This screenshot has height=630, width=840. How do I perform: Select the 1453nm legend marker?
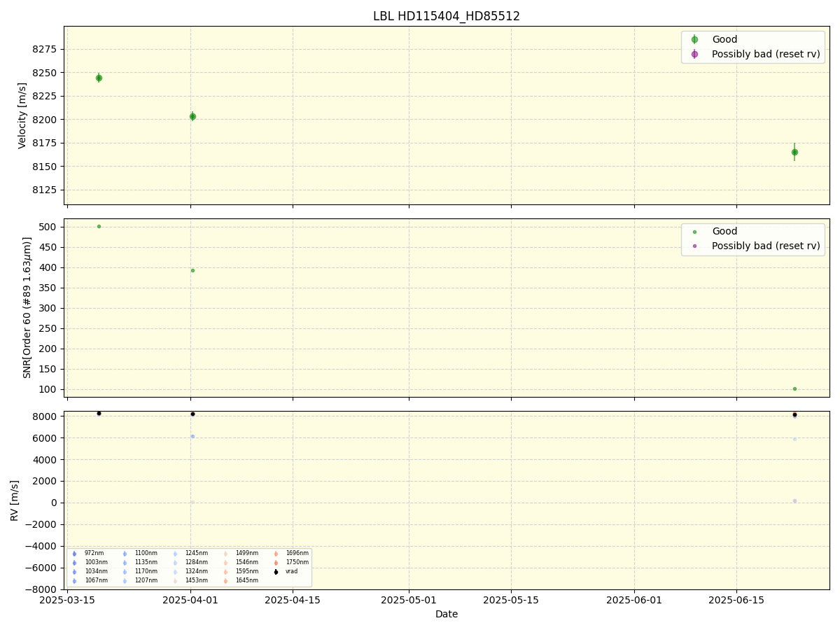pyautogui.click(x=175, y=581)
